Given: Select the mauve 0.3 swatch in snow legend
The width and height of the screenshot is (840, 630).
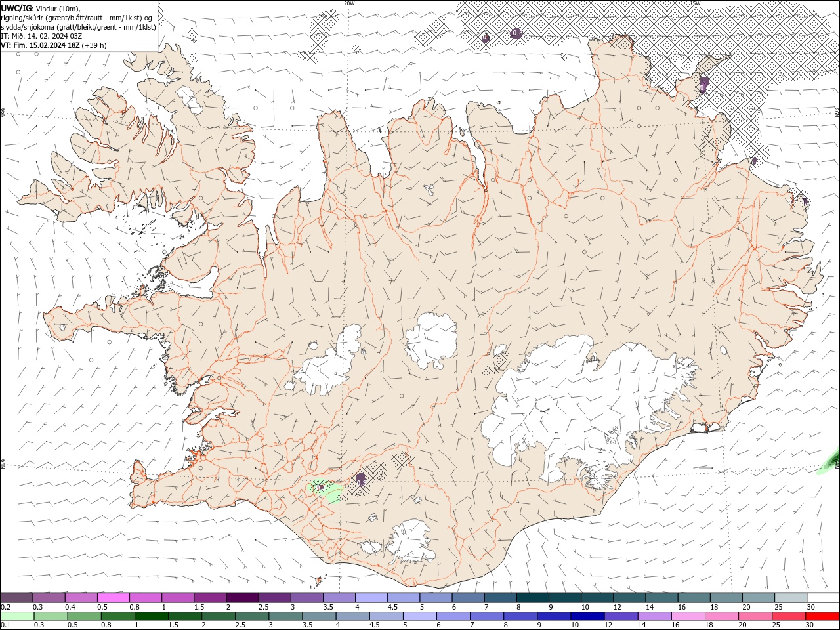Looking at the screenshot, I should click(49, 597).
